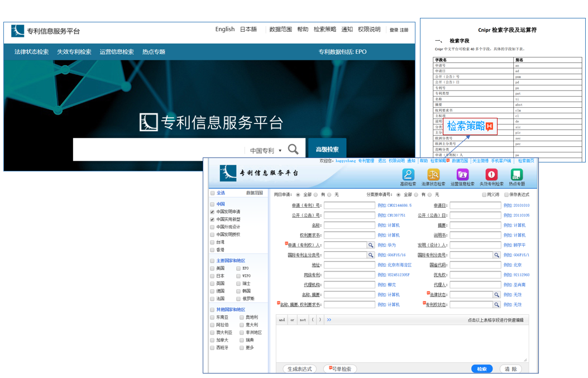The image size is (588, 378).
Task: Click the expression editor text area
Action: pyautogui.click(x=402, y=343)
